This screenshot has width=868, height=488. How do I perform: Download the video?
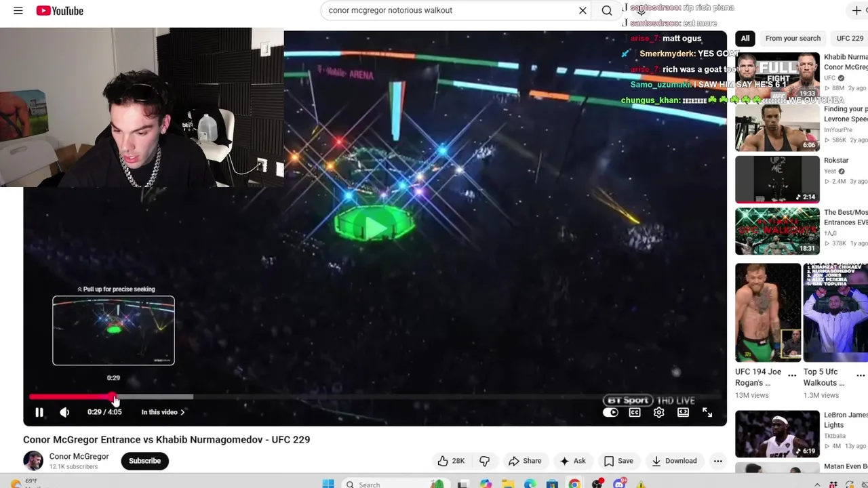(674, 461)
